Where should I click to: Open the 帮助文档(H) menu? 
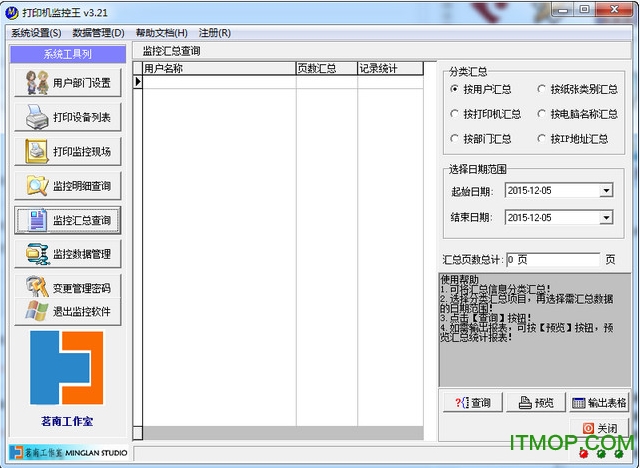162,33
